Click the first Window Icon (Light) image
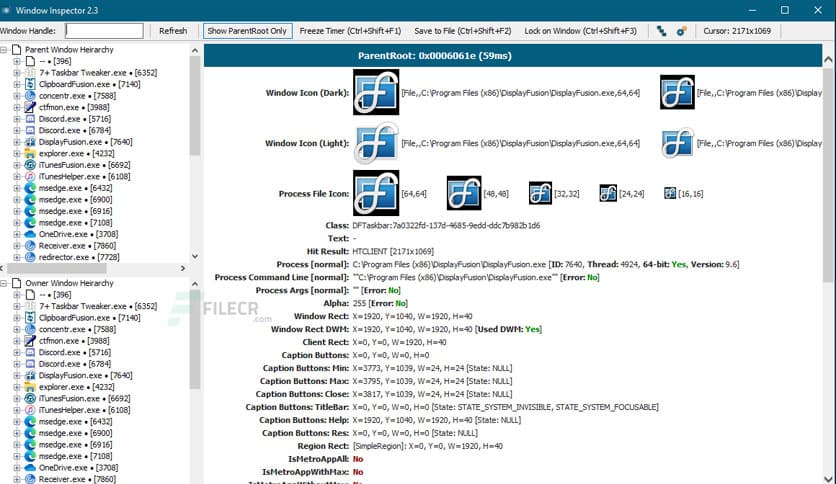The width and height of the screenshot is (836, 484). 376,143
